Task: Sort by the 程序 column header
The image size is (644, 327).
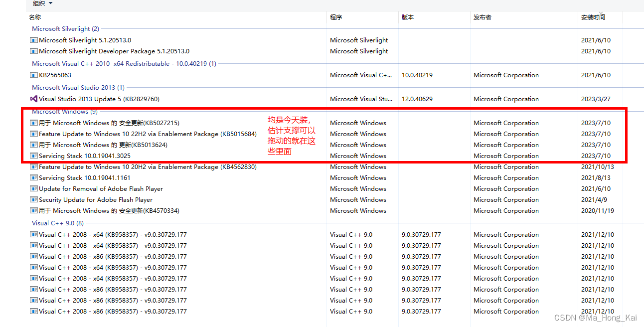Action: point(336,17)
